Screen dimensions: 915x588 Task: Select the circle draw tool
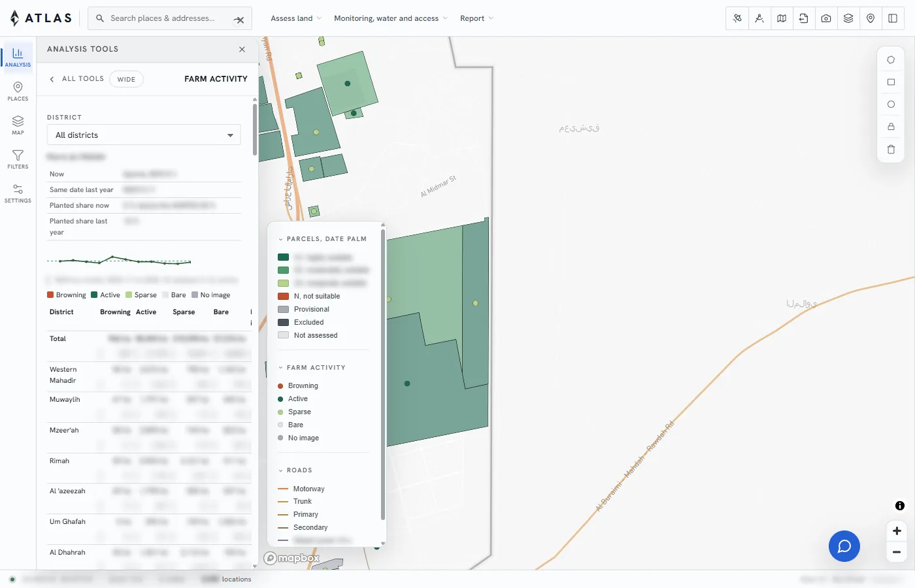tap(891, 105)
